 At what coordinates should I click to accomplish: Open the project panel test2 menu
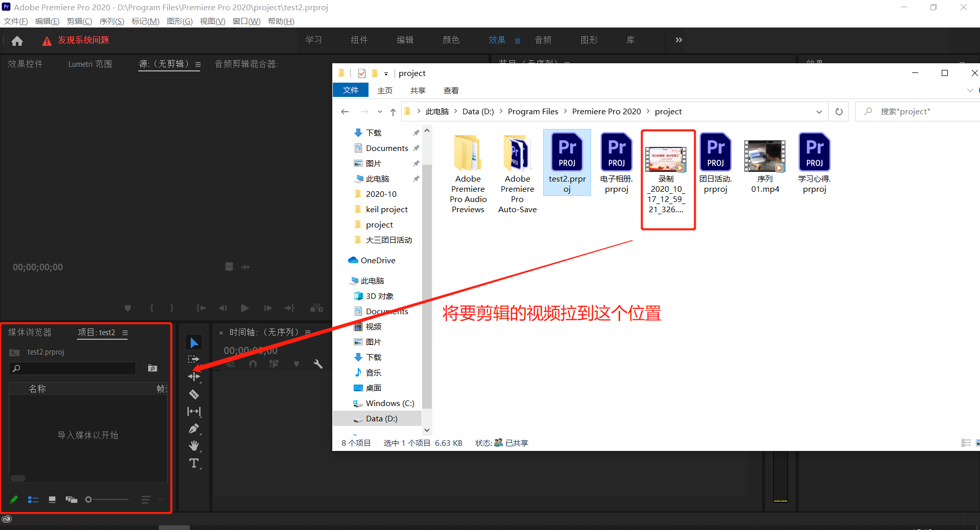click(x=125, y=333)
